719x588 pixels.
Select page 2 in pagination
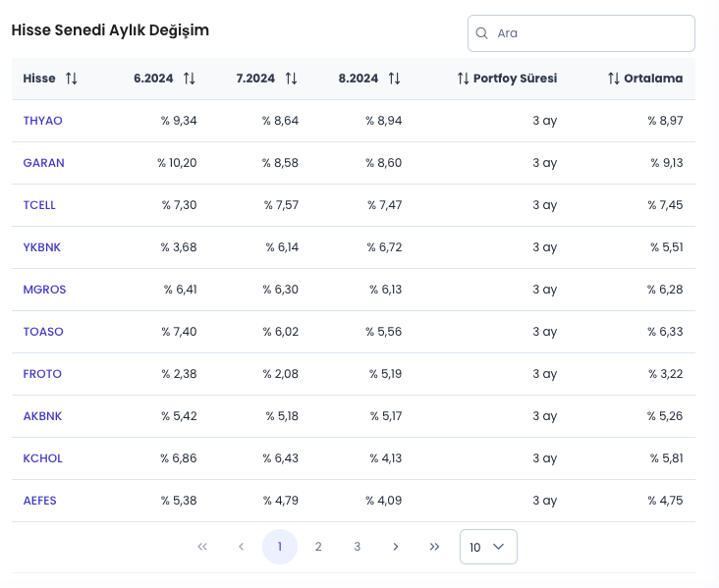[x=318, y=547]
